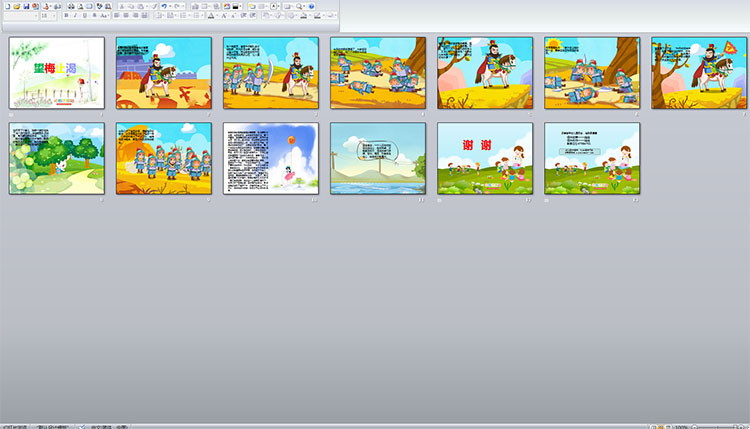
Task: Click the font color 'A' icon
Action: (x=211, y=16)
